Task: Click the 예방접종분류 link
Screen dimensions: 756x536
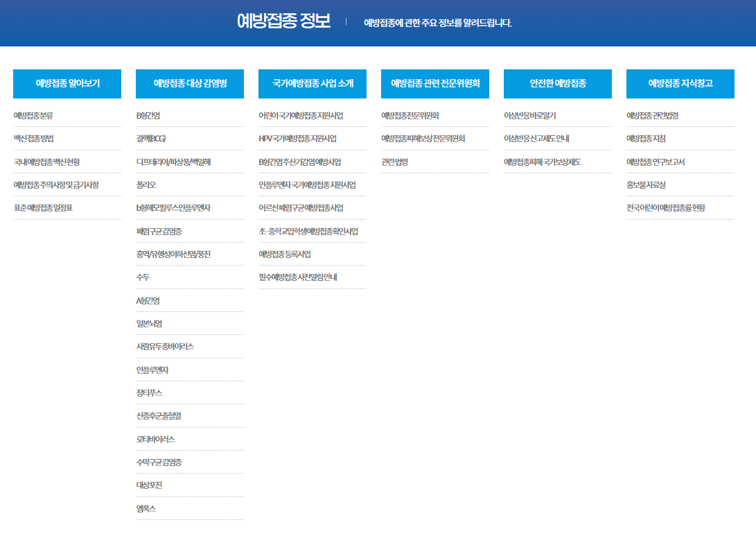Action: click(33, 116)
